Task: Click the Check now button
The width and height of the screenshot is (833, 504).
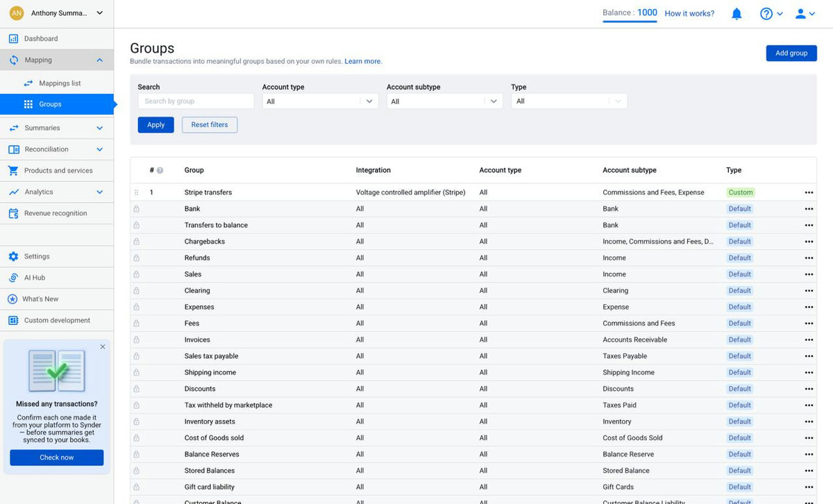Action: tap(57, 457)
